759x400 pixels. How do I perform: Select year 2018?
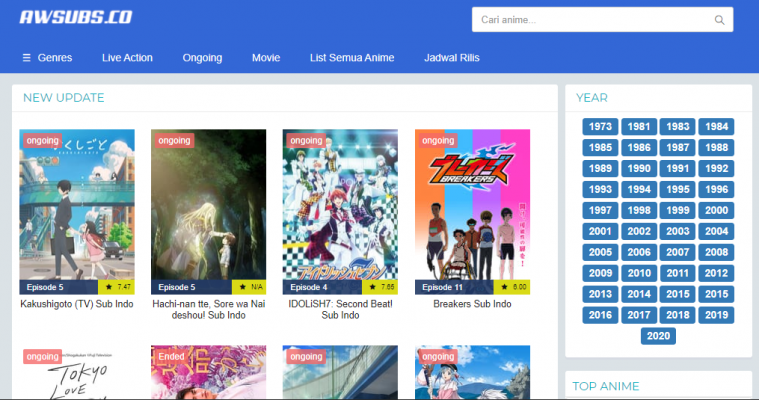[x=678, y=315]
